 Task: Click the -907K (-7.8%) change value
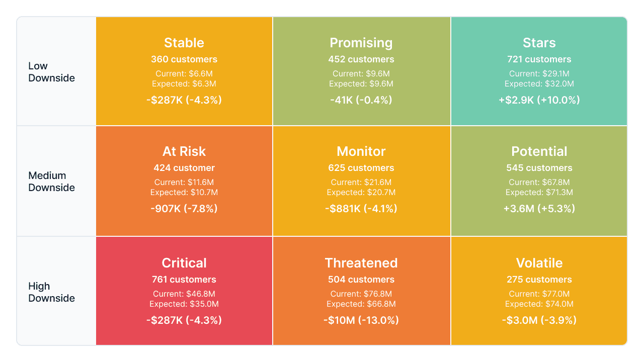[184, 209]
